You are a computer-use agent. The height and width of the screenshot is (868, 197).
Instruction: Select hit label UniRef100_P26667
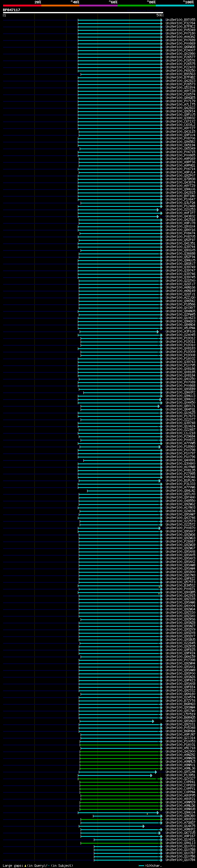(180, 542)
